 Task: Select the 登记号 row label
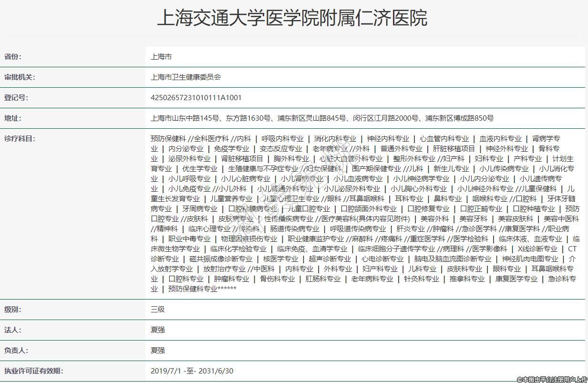[x=16, y=98]
